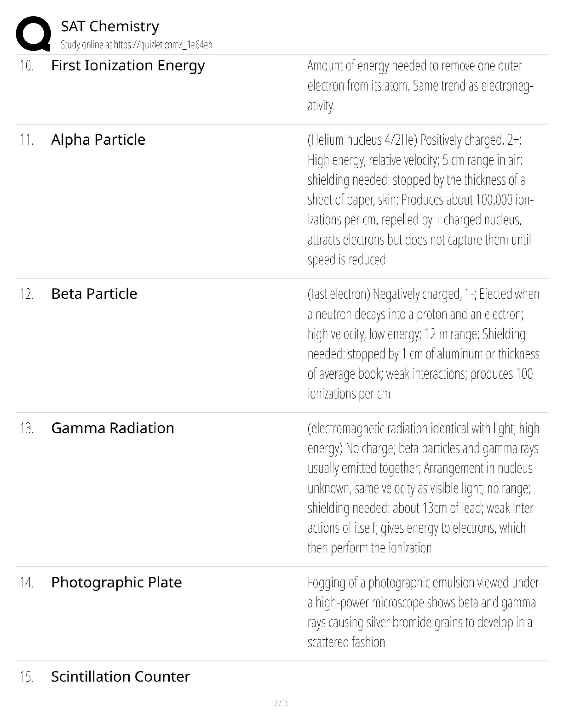Select the Alpha Particle term
The image size is (563, 728).
(98, 139)
